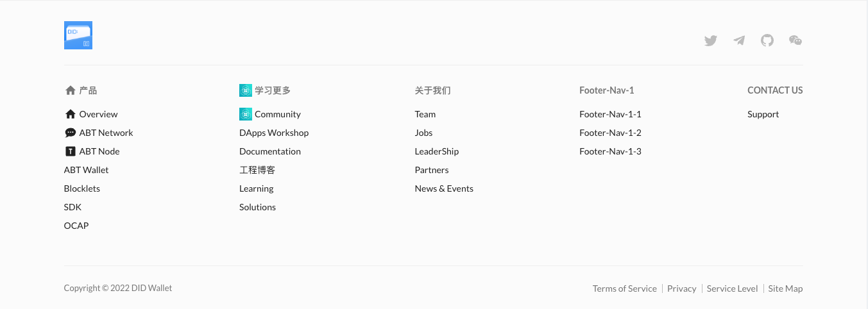
Task: Go to Blocklets page
Action: pyautogui.click(x=82, y=188)
